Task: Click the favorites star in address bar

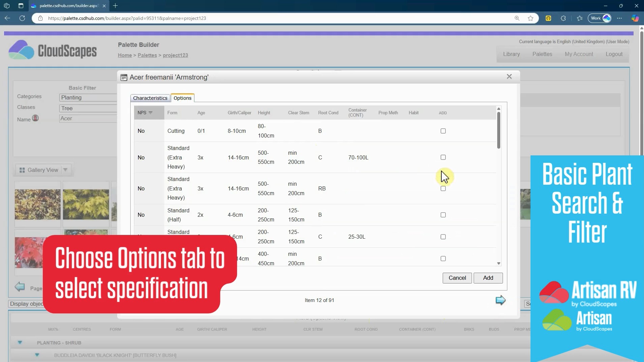Action: (x=531, y=18)
